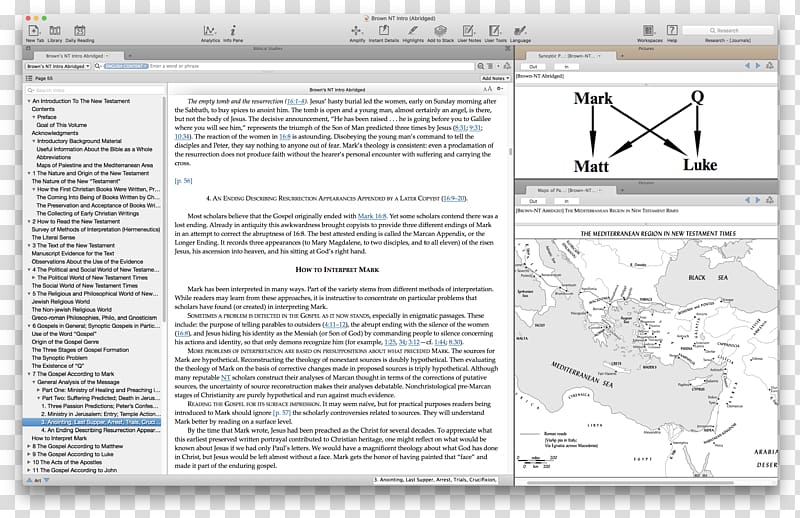Image resolution: width=800 pixels, height=518 pixels.
Task: Close the Biblical Studies zone with X
Action: pos(508,48)
